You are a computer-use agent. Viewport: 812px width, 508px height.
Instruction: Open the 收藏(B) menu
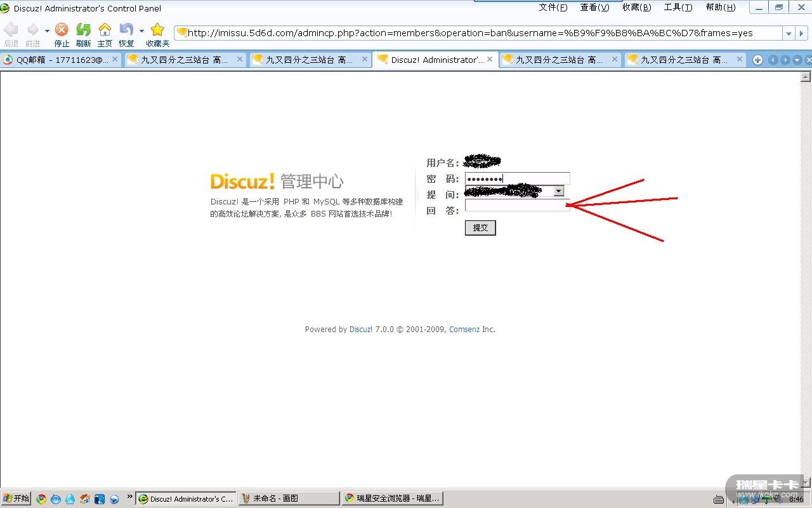click(x=636, y=8)
